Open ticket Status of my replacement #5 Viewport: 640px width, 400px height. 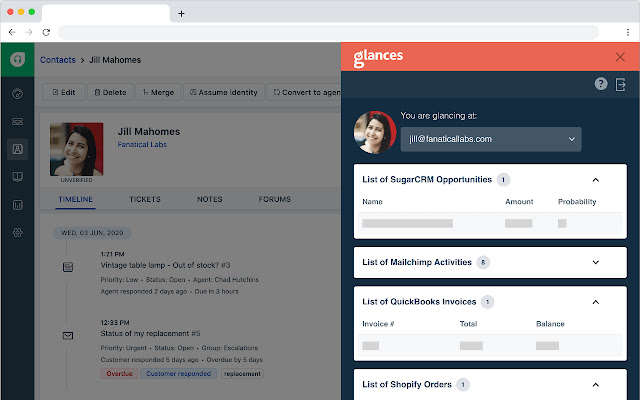(150, 333)
